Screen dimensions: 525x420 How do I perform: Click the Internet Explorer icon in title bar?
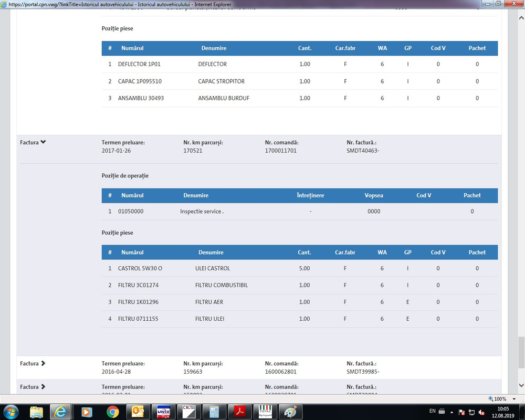4,4
